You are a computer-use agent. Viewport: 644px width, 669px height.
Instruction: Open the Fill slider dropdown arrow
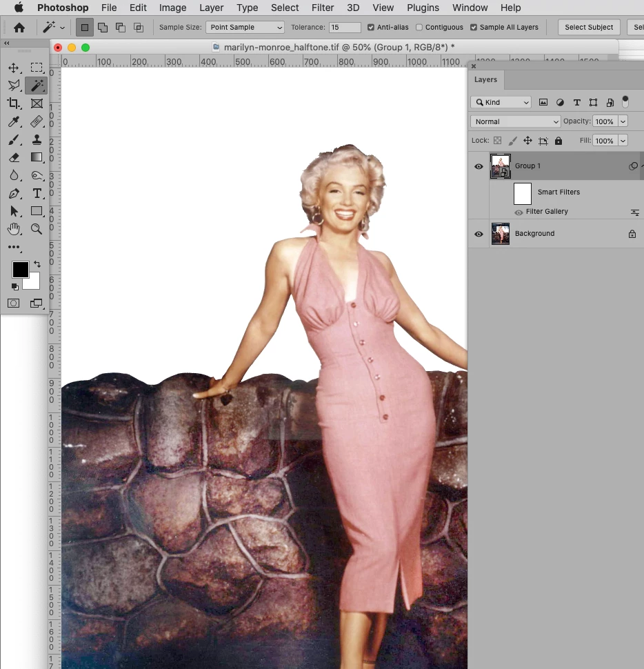coord(623,141)
